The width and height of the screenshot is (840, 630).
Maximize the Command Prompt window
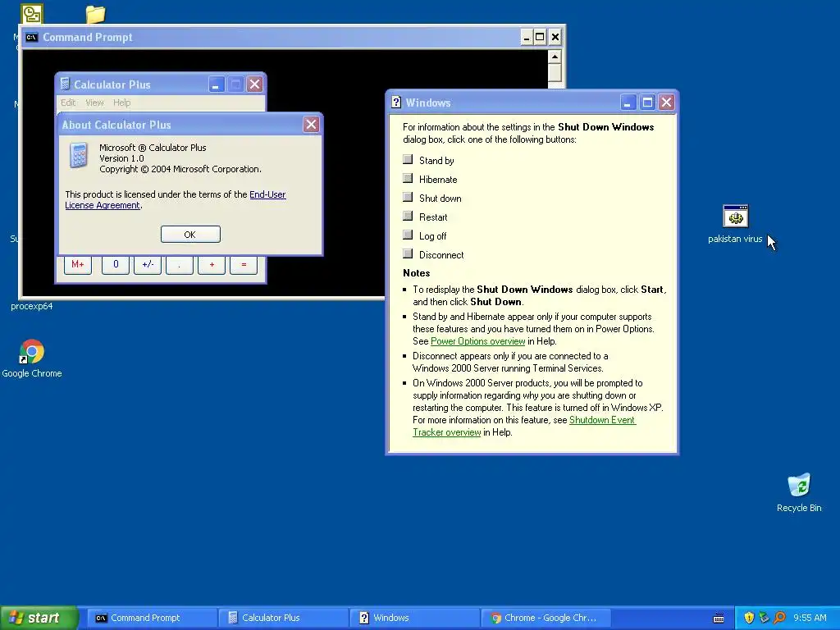540,37
